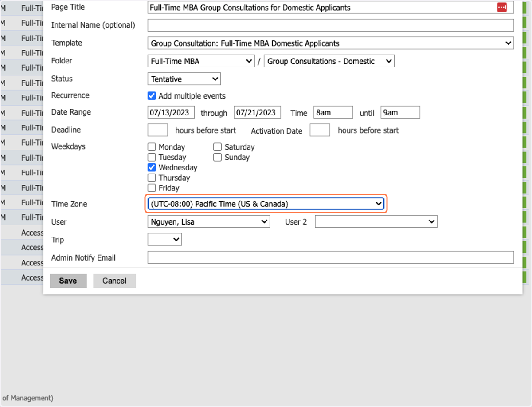This screenshot has width=532, height=407.
Task: Click the Wednesday label text
Action: [x=178, y=167]
